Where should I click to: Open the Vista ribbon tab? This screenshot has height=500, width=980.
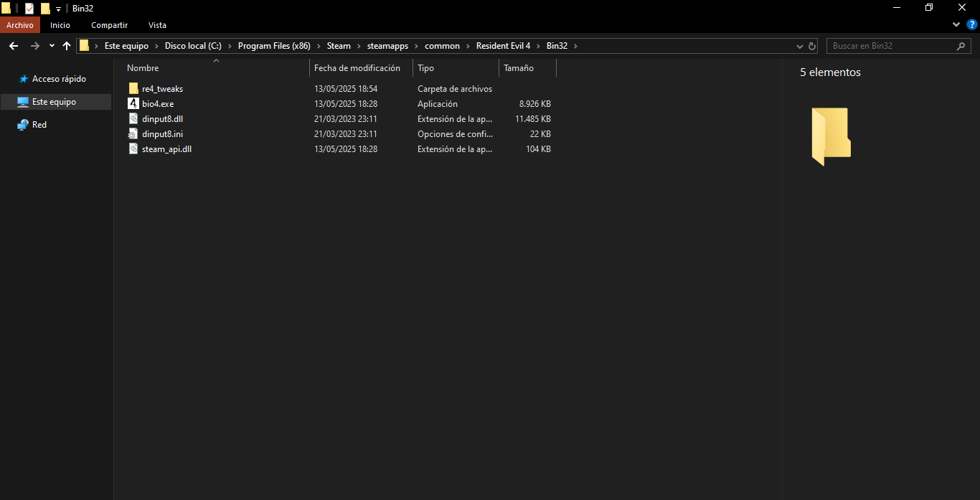pyautogui.click(x=157, y=25)
